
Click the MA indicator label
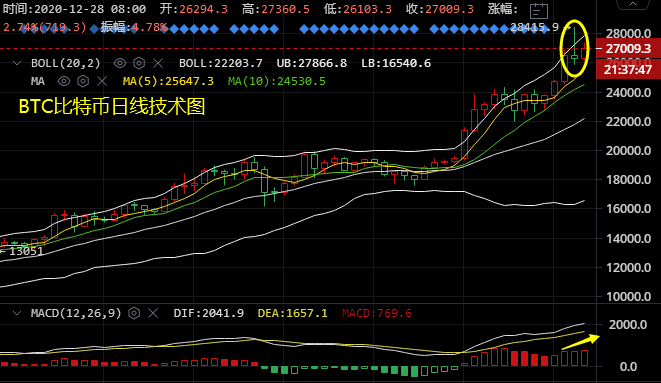coord(38,81)
